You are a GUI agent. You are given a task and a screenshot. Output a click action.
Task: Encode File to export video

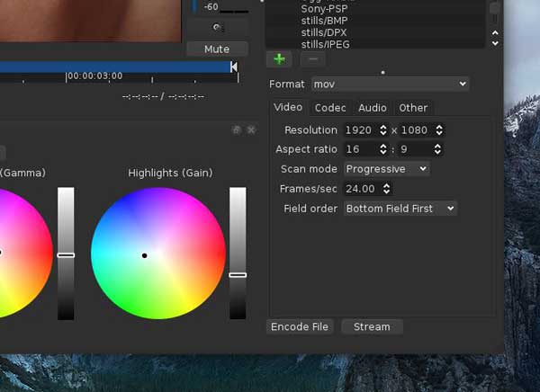coord(300,326)
